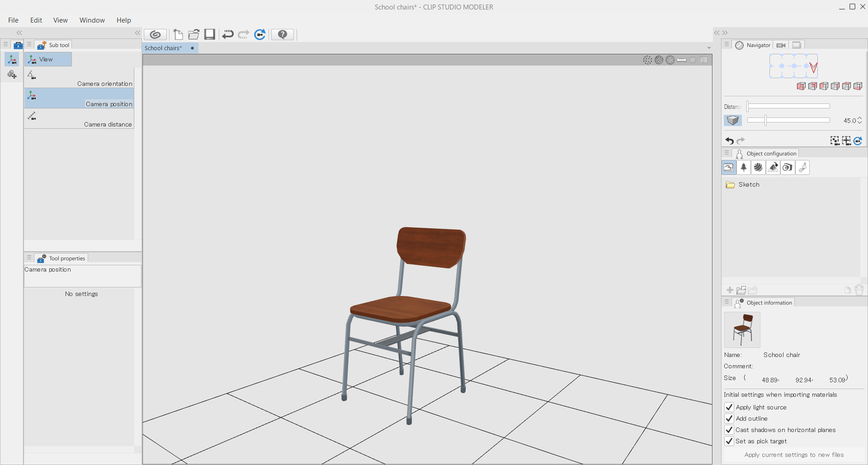Delete item with trash icon

pyautogui.click(x=859, y=290)
